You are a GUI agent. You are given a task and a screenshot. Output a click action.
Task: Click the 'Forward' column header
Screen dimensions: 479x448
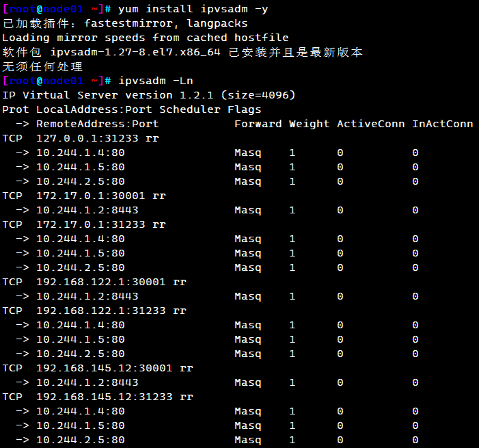258,124
